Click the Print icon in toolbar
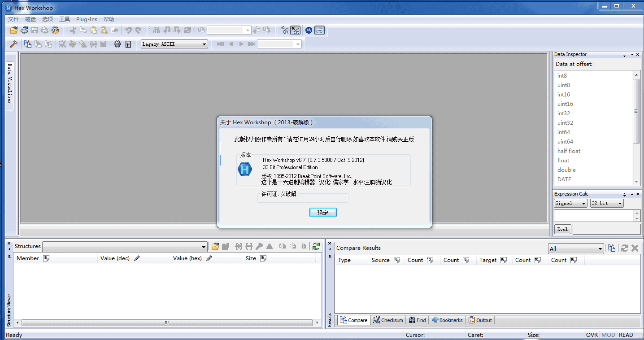Screen dimensions: 644x340 tap(45, 30)
